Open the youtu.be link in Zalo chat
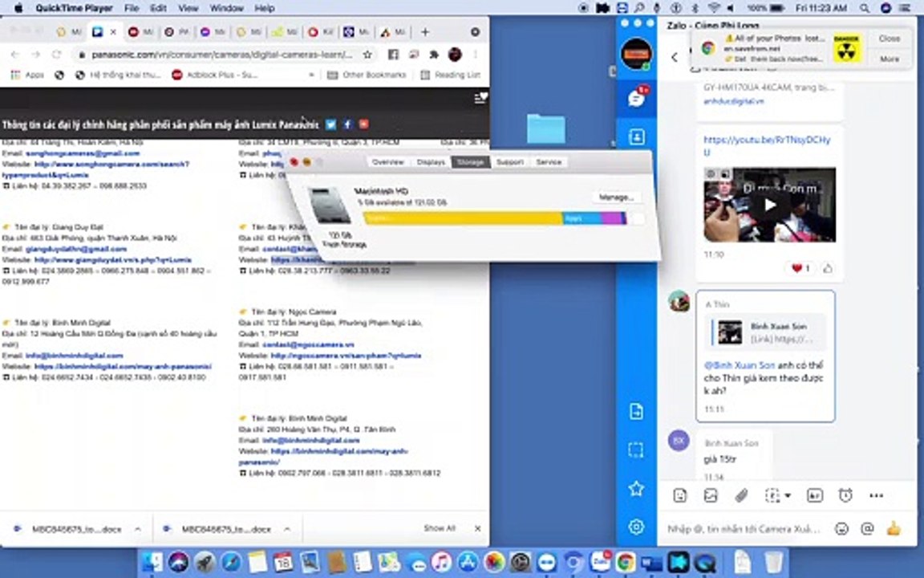This screenshot has height=578, width=924. 767,145
